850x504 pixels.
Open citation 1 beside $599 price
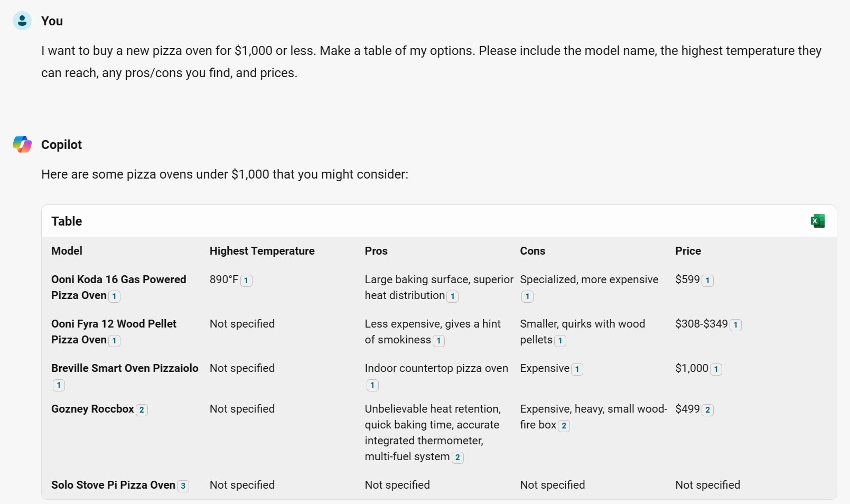pyautogui.click(x=708, y=281)
